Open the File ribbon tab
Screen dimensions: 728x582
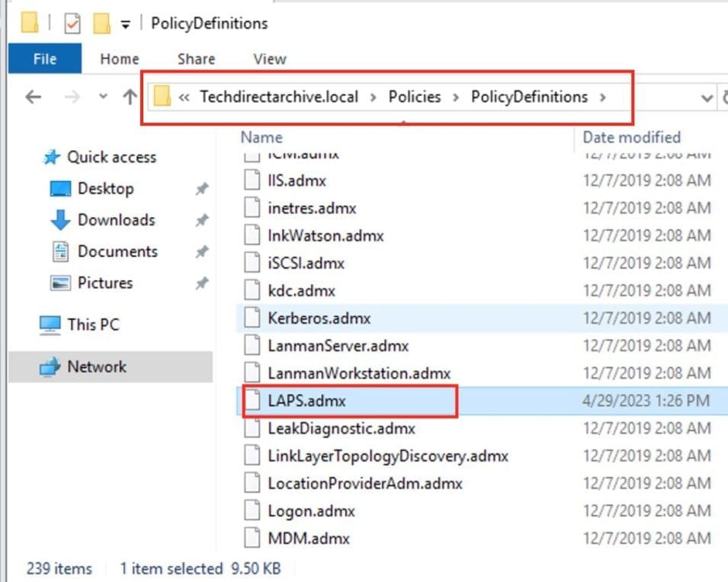click(x=44, y=59)
